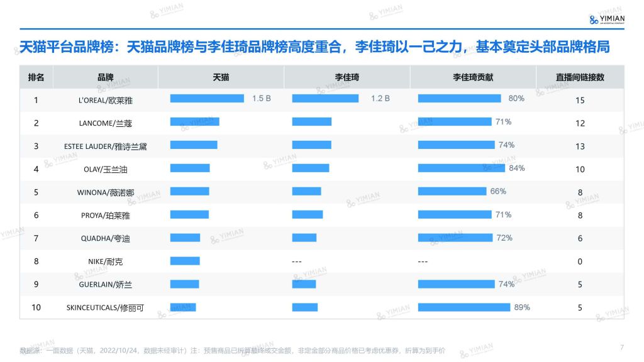The height and width of the screenshot is (362, 644).
Task: Click the dashes in NIKE's 李佳琦贡献 column
Action: pyautogui.click(x=423, y=261)
